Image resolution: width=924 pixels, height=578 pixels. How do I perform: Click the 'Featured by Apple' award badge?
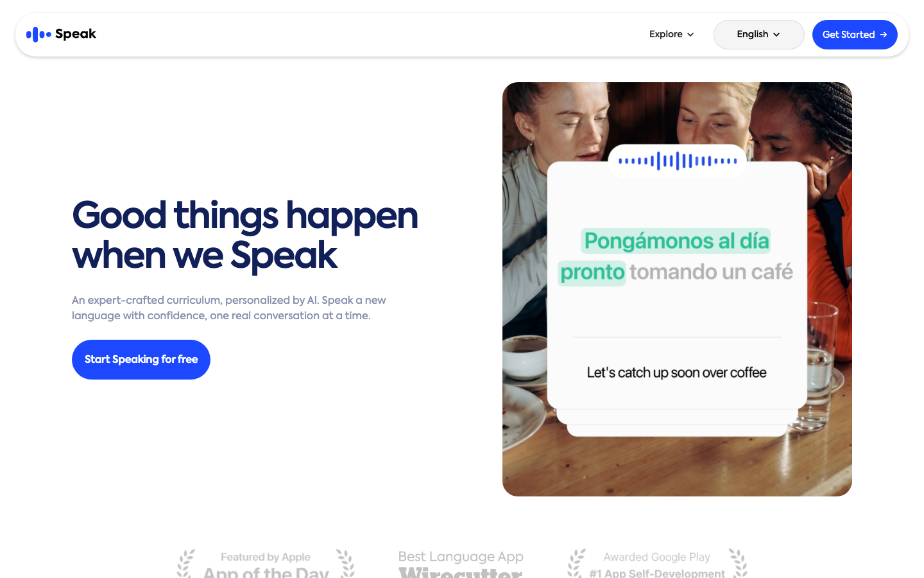pos(266,564)
